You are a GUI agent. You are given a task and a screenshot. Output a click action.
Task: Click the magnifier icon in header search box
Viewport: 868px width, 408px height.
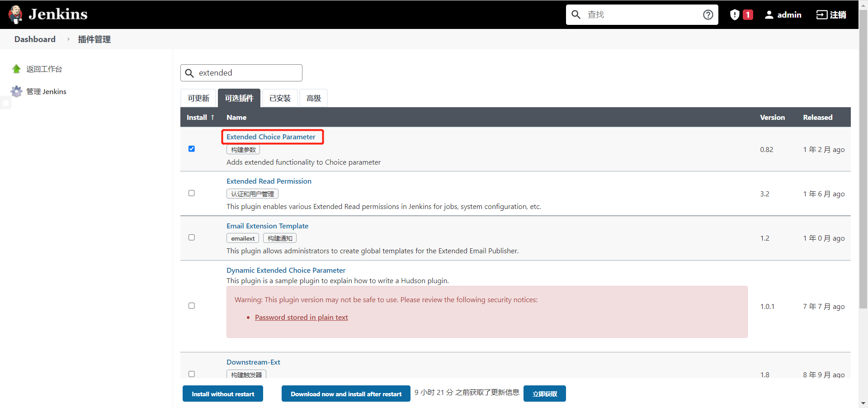(x=576, y=14)
